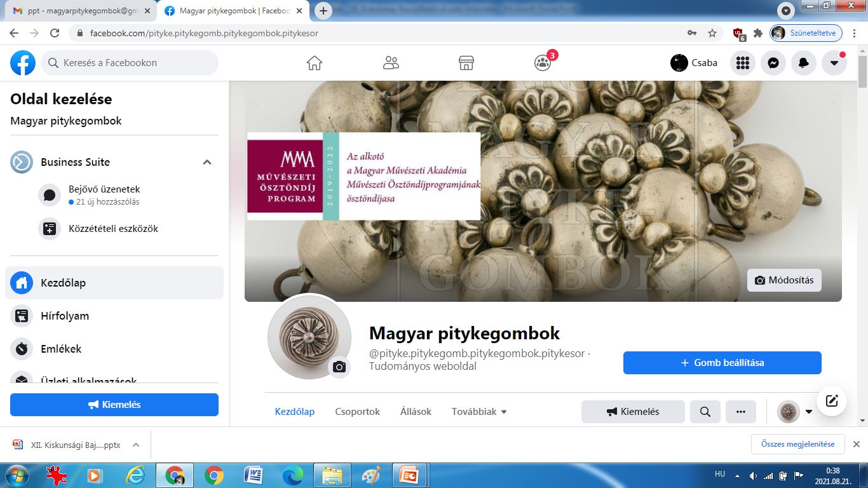Open File Explorer from the taskbar
Image resolution: width=868 pixels, height=488 pixels.
[x=332, y=475]
